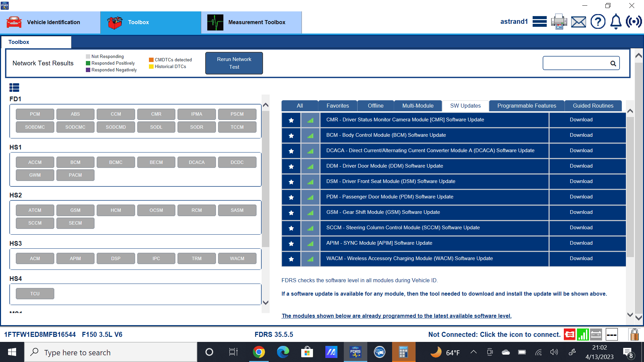644x362 pixels.
Task: Click favorite star for DDM Software Update
Action: pos(291,166)
